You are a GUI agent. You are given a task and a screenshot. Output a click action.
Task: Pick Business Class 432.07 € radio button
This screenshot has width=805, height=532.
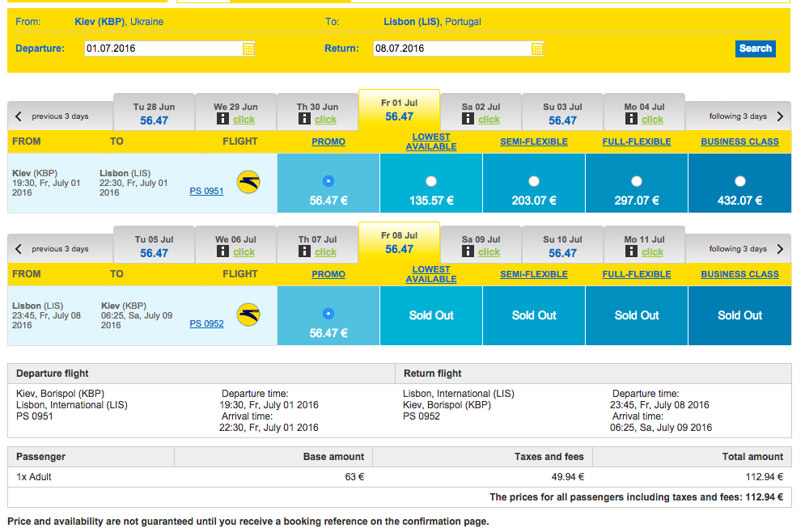pos(739,181)
